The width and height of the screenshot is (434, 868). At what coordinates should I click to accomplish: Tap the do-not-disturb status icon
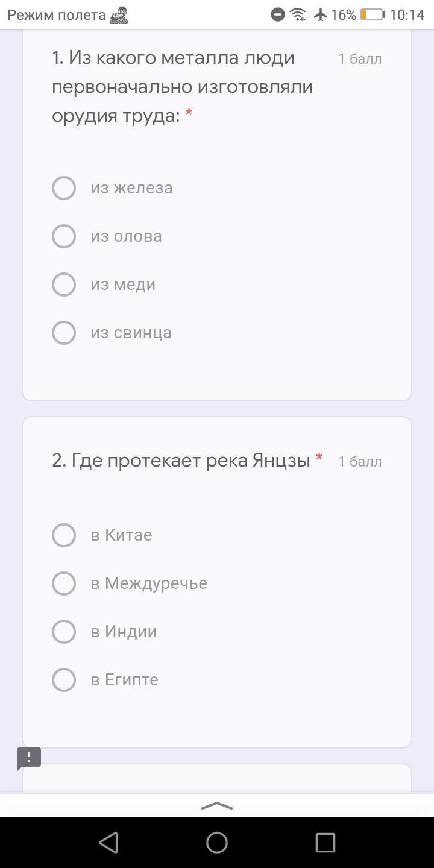(x=278, y=14)
